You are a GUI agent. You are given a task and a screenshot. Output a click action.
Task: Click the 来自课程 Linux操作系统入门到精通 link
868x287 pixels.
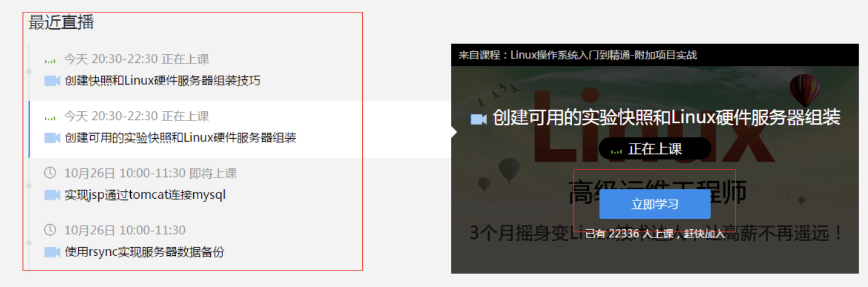coord(578,55)
